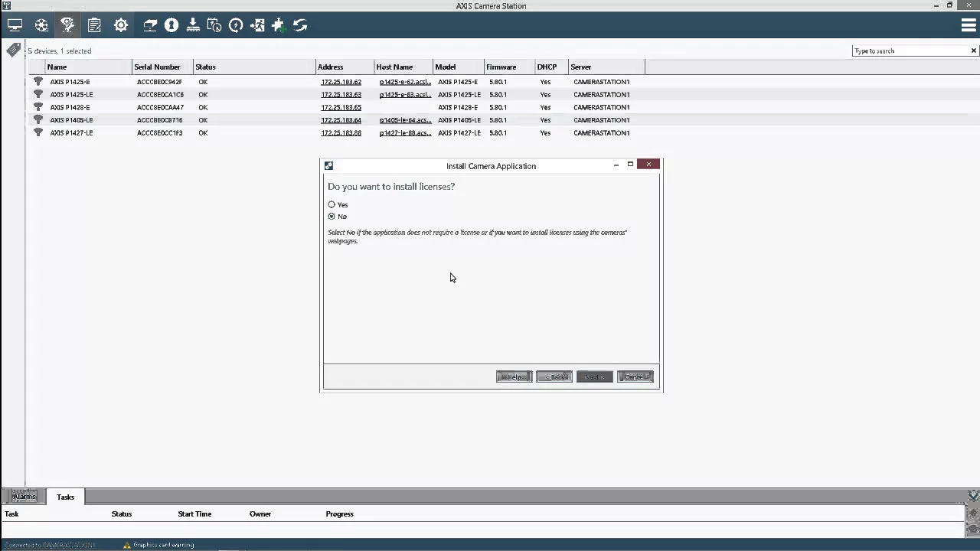Sort devices by Serial Number column header

162,67
